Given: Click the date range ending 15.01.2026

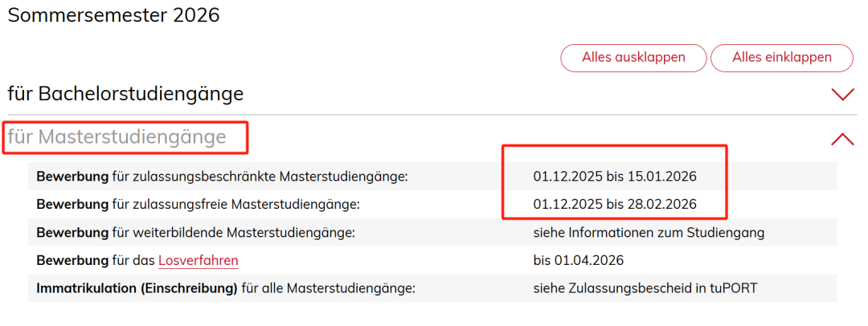Looking at the screenshot, I should tap(615, 177).
